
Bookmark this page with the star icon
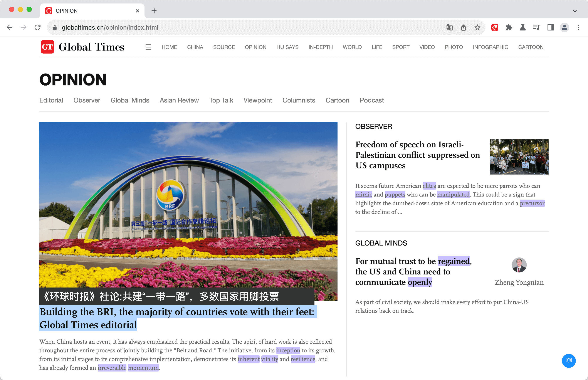(477, 27)
